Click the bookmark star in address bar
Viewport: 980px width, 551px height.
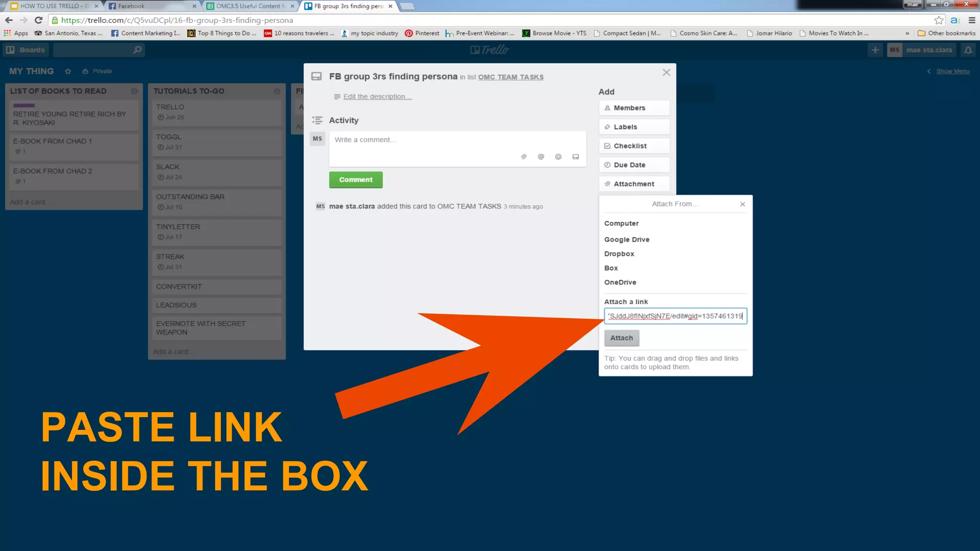[x=939, y=20]
